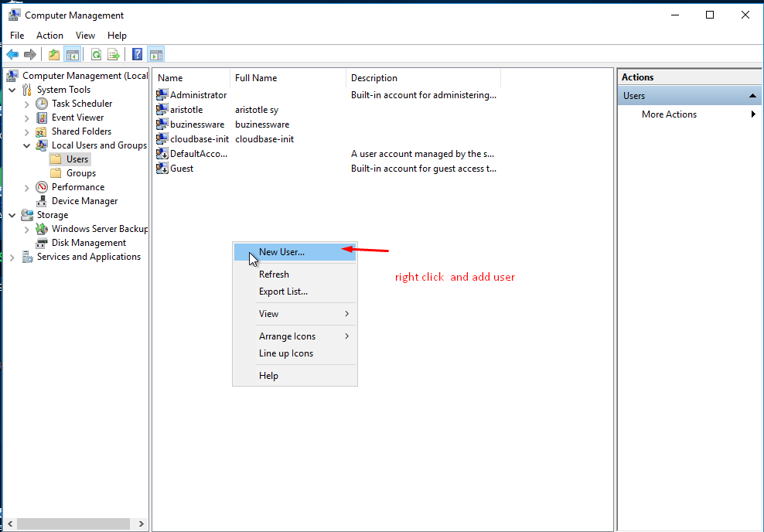Open the Action menu

(x=49, y=36)
